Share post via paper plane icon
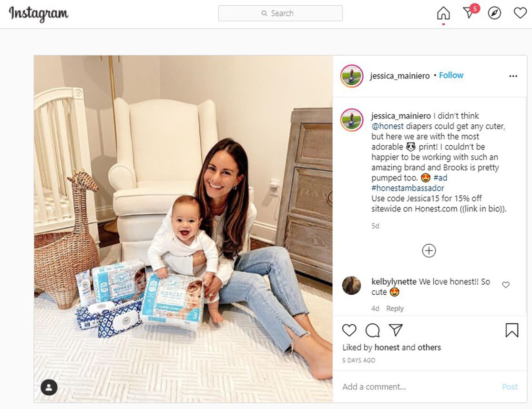This screenshot has height=409, width=532. 396,330
